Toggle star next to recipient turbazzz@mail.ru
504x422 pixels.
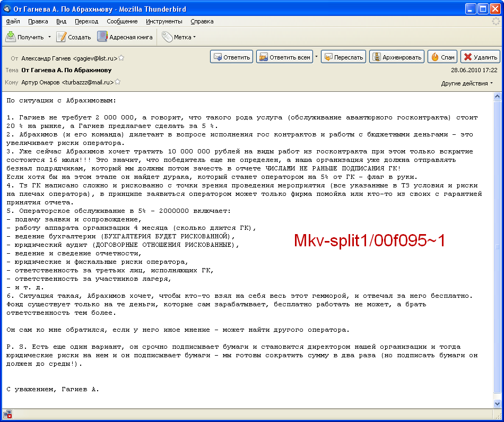[x=118, y=82]
